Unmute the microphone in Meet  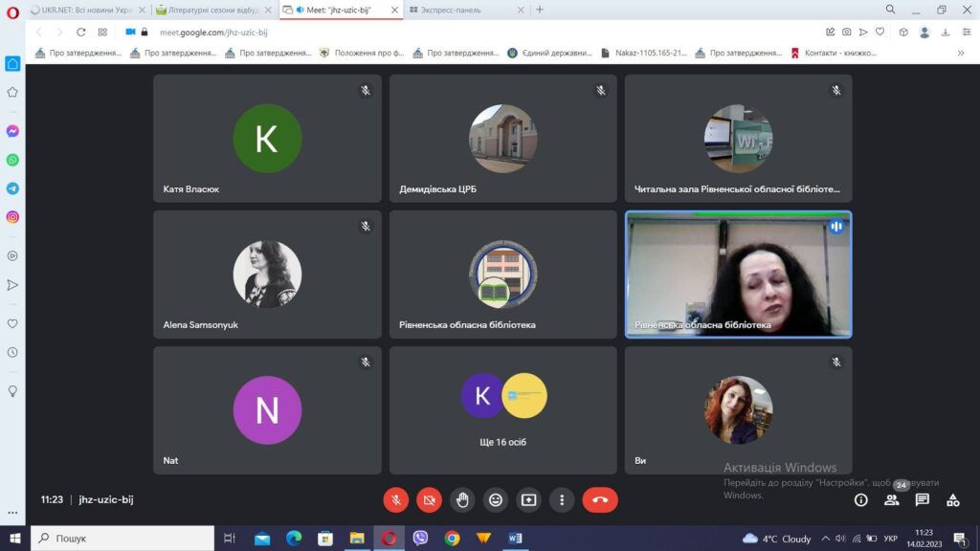click(x=396, y=499)
